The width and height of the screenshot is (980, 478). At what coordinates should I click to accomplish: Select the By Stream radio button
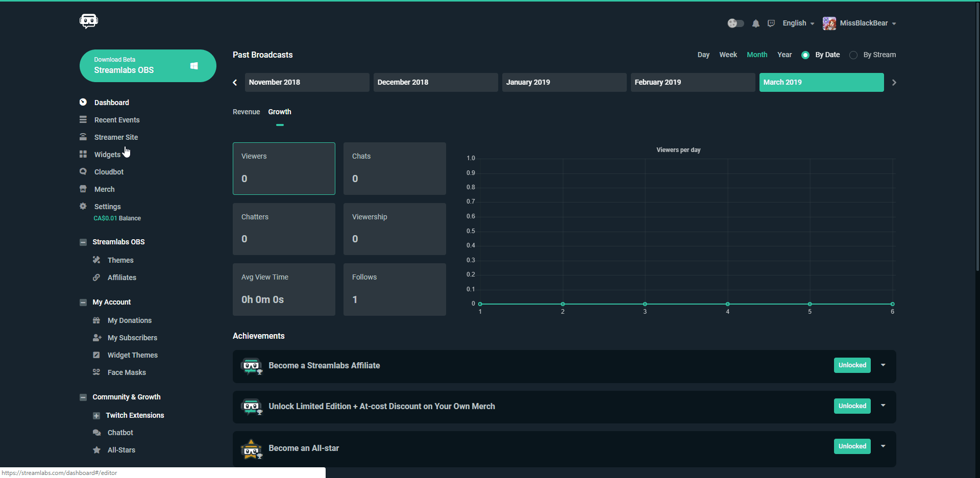point(854,55)
